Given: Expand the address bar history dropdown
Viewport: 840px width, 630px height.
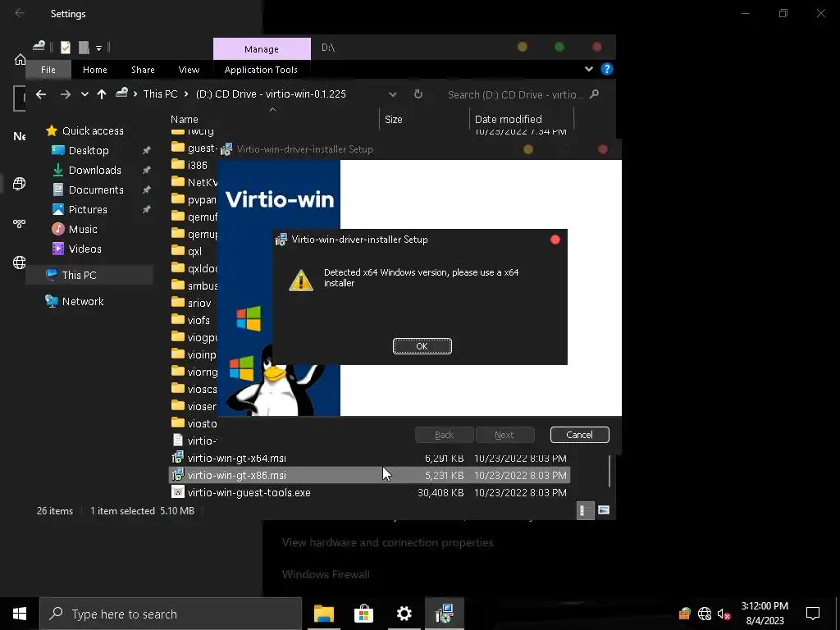Looking at the screenshot, I should (393, 94).
